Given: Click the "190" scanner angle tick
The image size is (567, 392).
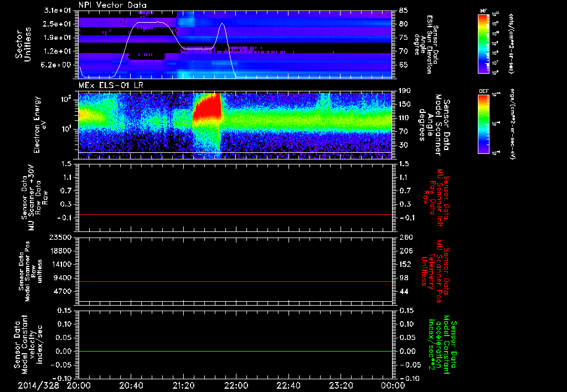Looking at the screenshot, I should coord(405,90).
